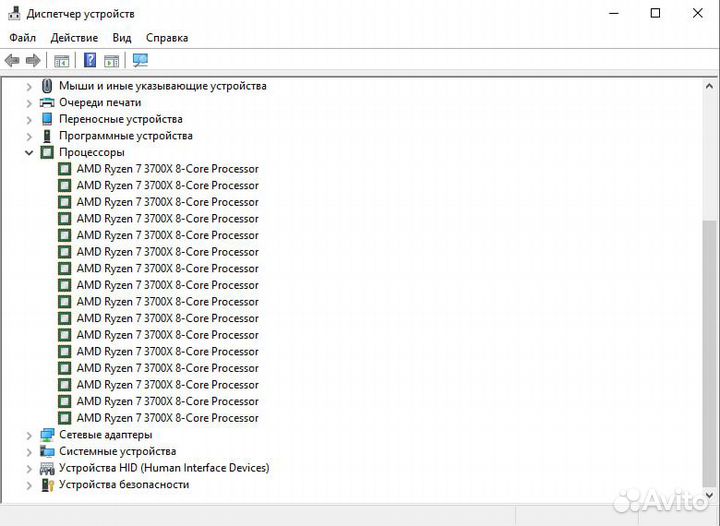720x526 pixels.
Task: Click the Сетевые адаптеры network icon
Action: 47,435
